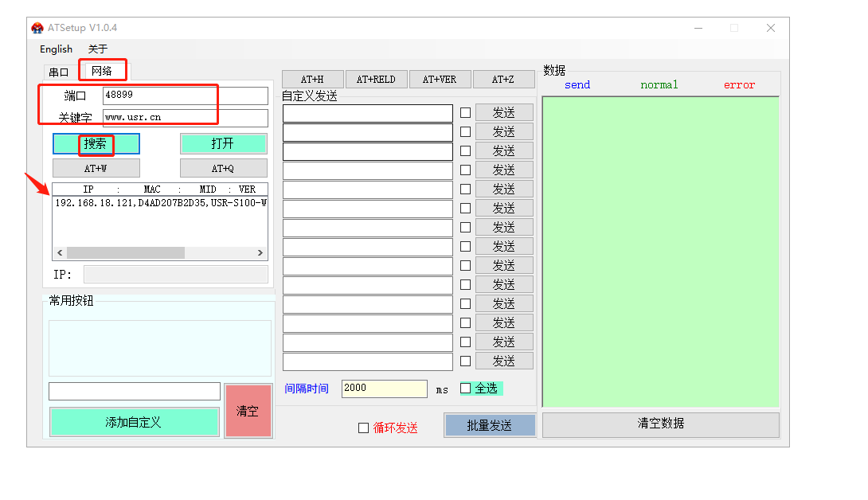Viewport: 868px width, 500px height.
Task: Switch to the 串口 tab
Action: tap(60, 72)
